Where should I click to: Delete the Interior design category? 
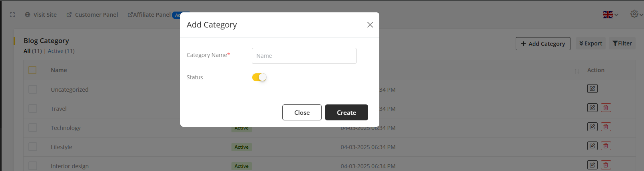606,165
